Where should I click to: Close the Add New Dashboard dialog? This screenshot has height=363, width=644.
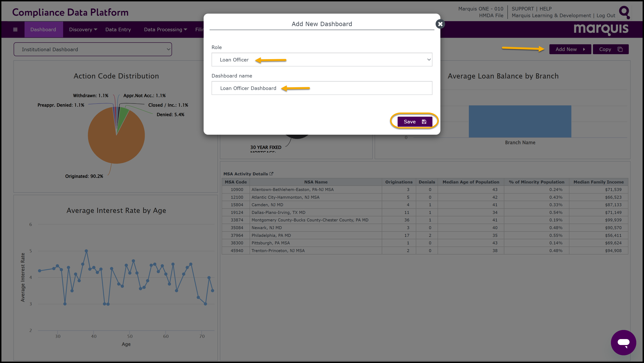440,24
